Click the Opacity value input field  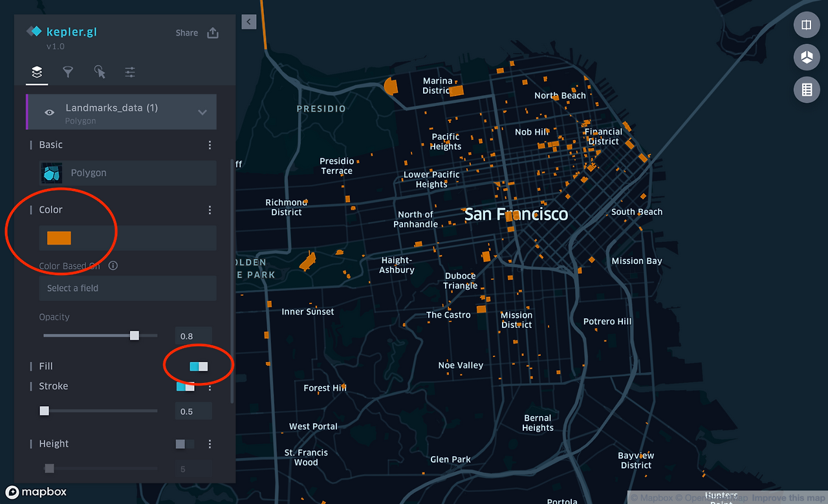click(193, 336)
